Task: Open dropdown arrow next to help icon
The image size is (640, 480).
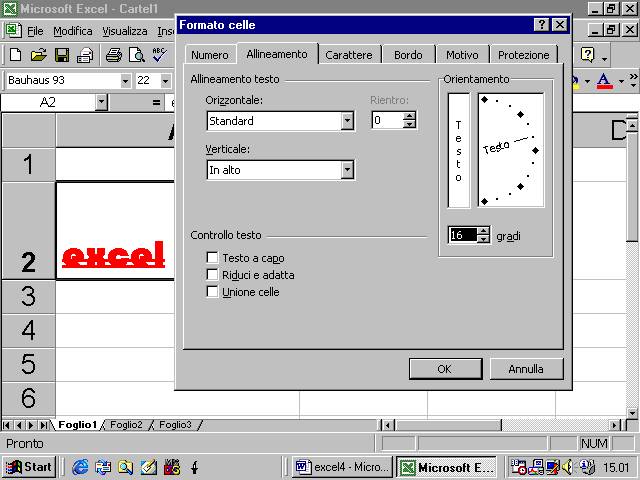Action: [604, 59]
